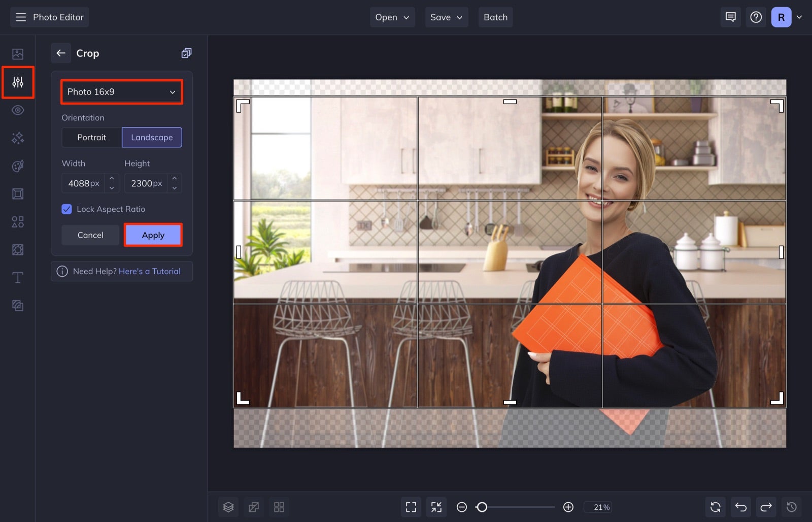Open the Save dropdown menu
Viewport: 812px width, 522px height.
[446, 17]
